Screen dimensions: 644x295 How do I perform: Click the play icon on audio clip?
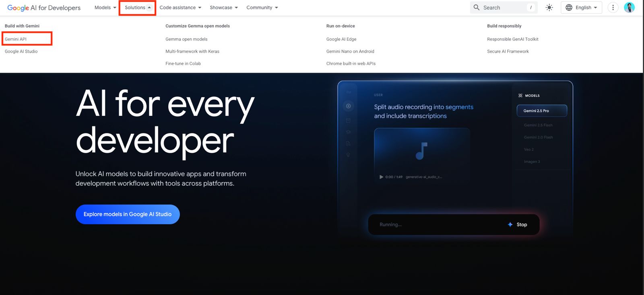381,177
